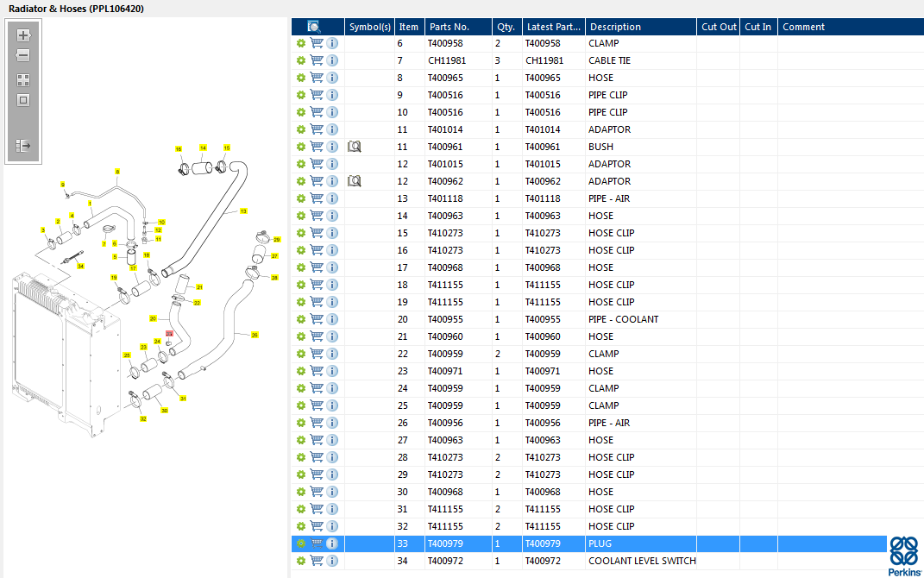This screenshot has height=578, width=924.
Task: Select the CABLE TIE description
Action: [x=609, y=60]
